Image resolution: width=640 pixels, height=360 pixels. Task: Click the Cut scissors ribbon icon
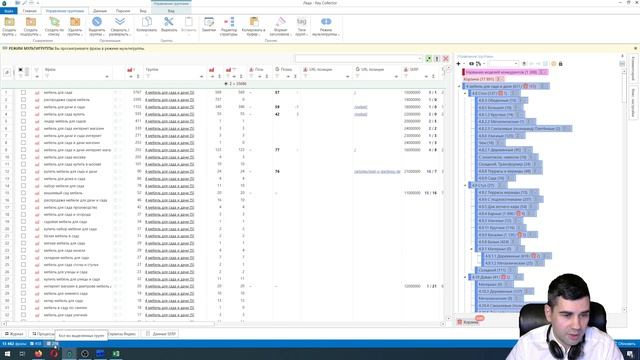[169, 22]
